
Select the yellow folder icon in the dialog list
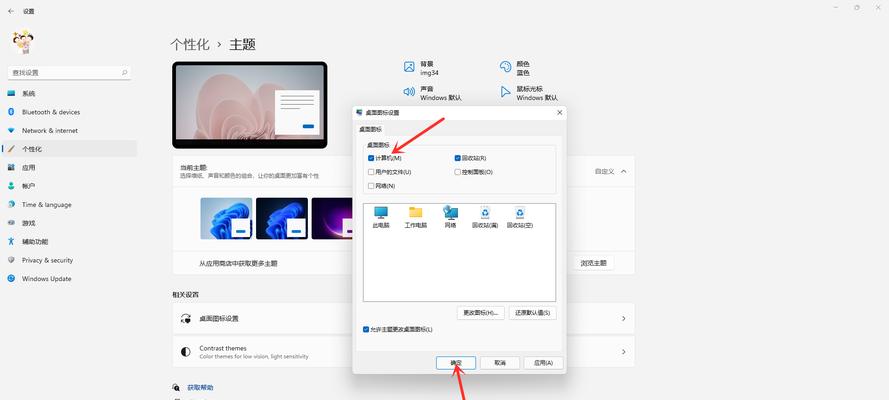point(416,212)
